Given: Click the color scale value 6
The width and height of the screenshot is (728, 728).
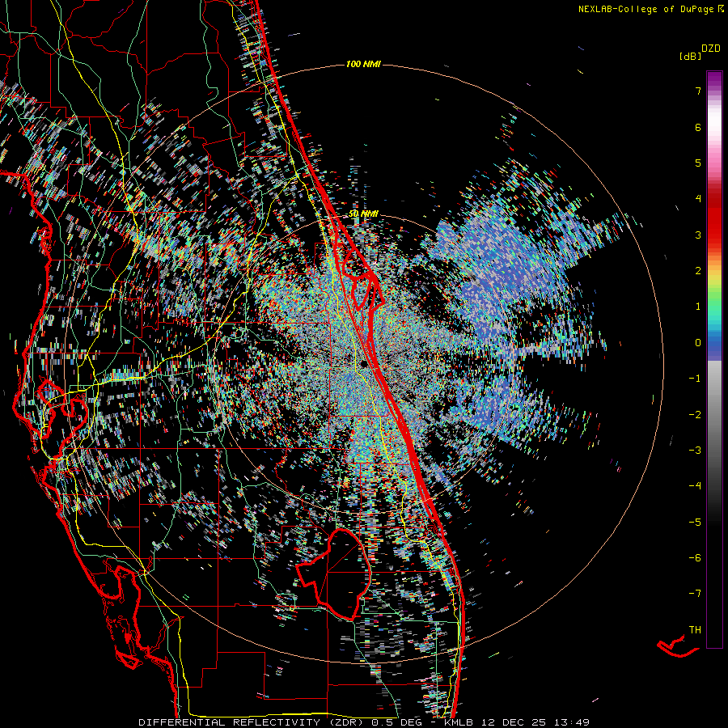Looking at the screenshot, I should tap(698, 127).
